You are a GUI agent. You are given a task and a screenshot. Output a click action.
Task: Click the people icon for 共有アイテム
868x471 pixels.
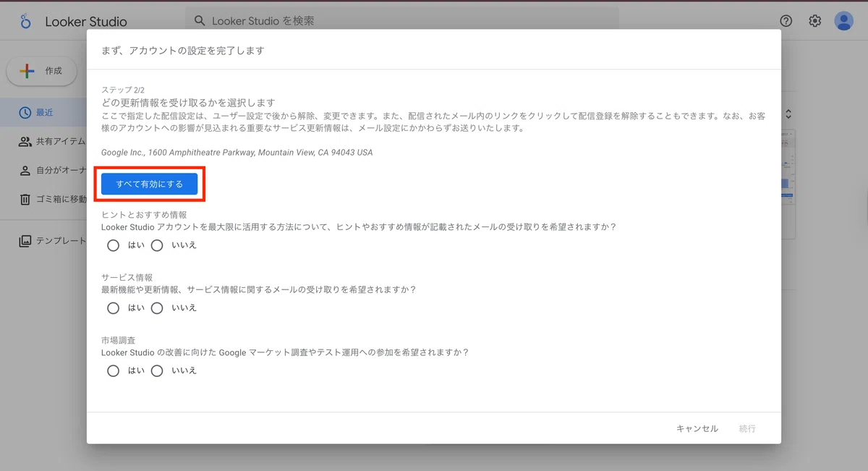click(25, 141)
